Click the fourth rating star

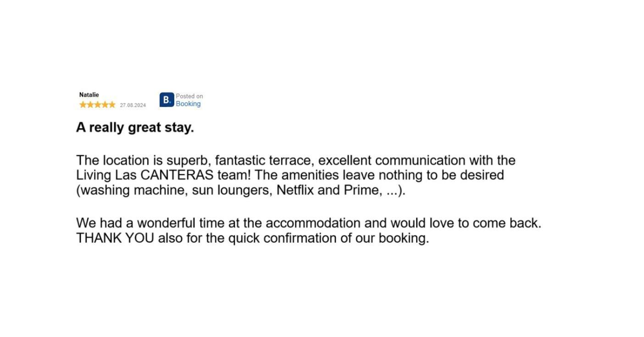[x=105, y=105]
